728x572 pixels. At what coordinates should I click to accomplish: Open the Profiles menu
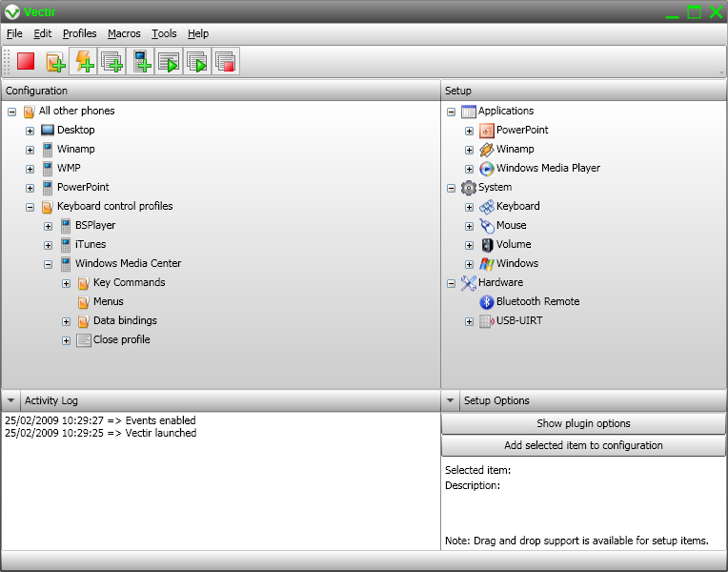[80, 33]
